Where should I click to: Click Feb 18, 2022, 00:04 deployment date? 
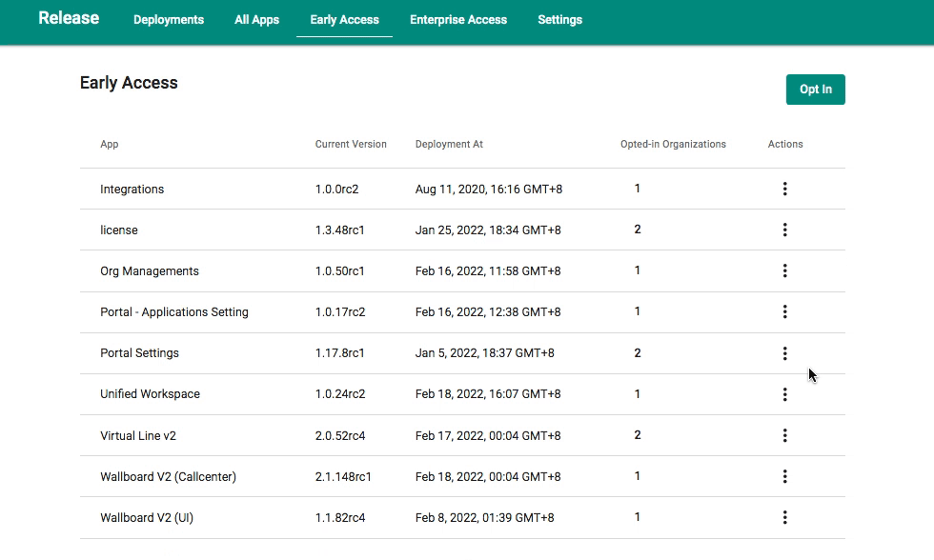pos(488,477)
